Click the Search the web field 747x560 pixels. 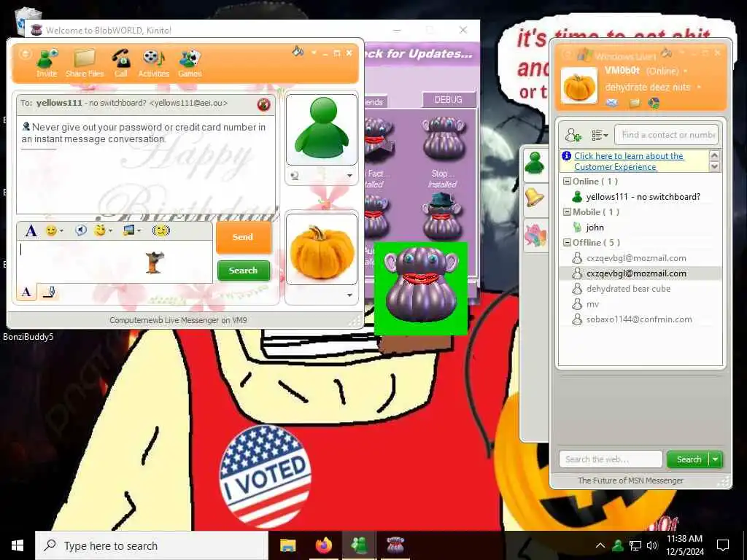[611, 459]
